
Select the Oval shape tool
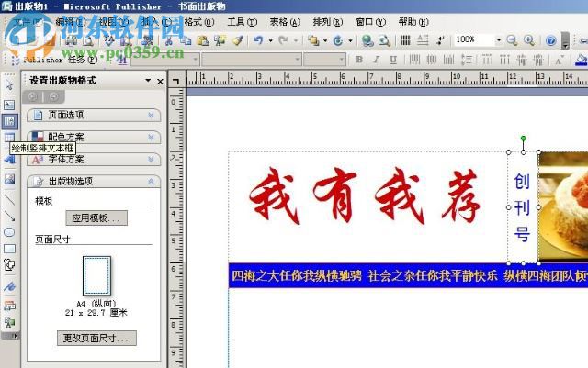[x=9, y=232]
